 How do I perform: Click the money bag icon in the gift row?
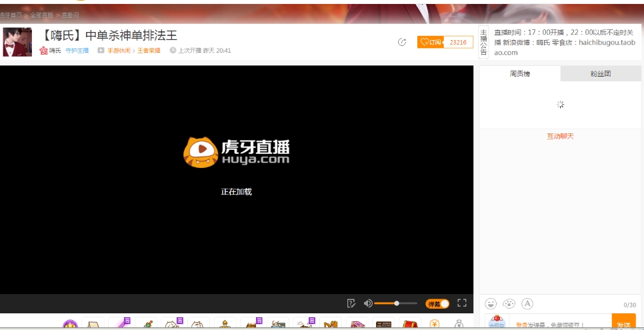pos(459,324)
